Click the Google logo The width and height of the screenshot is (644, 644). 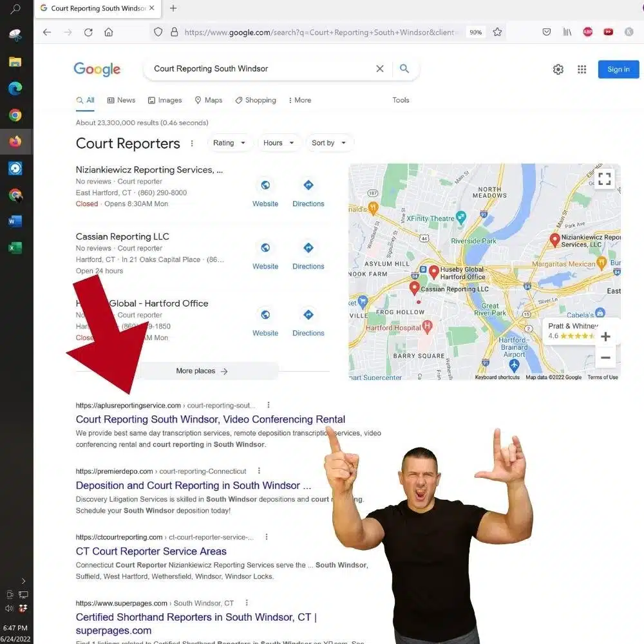[97, 69]
